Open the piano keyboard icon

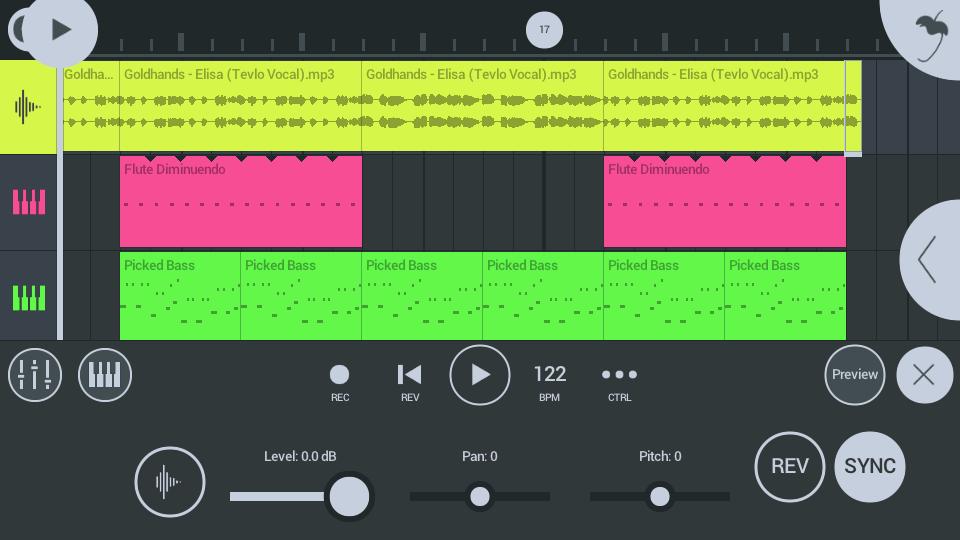105,375
